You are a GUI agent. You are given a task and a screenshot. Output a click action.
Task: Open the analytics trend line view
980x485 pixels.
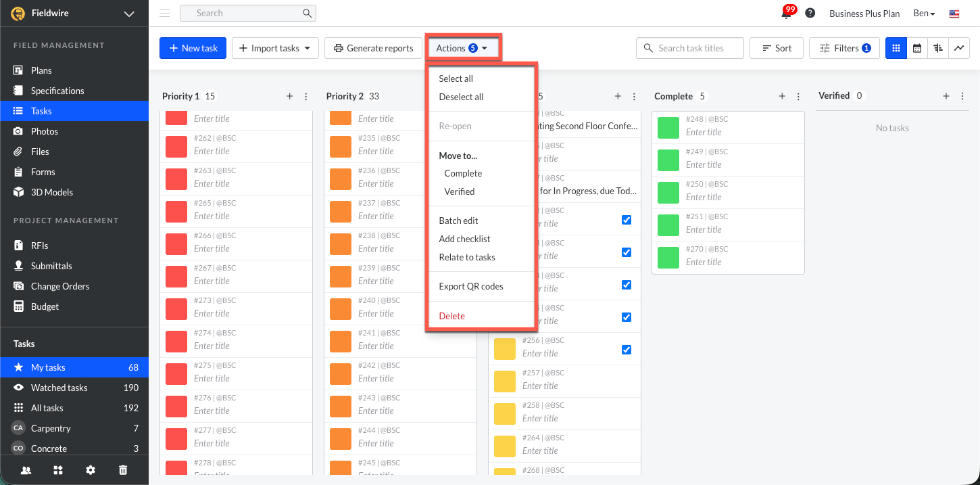click(959, 48)
